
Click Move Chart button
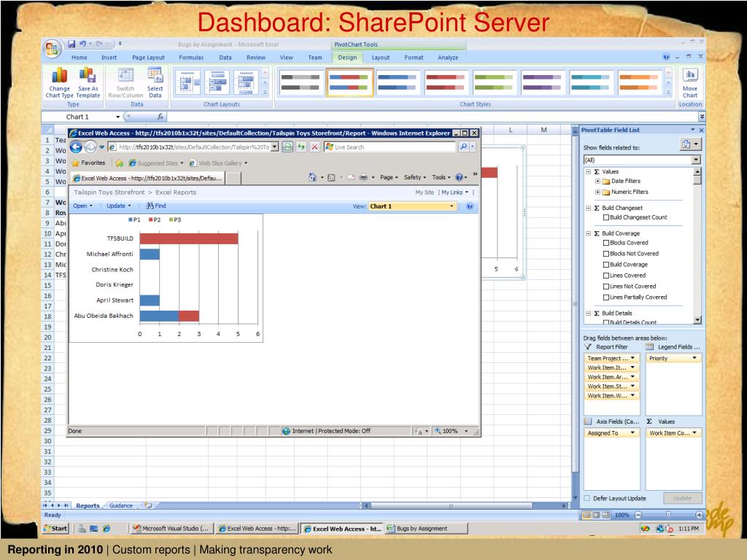690,83
